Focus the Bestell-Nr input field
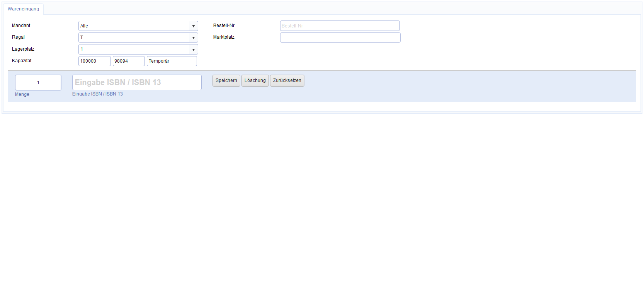This screenshot has width=644, height=285. 340,26
